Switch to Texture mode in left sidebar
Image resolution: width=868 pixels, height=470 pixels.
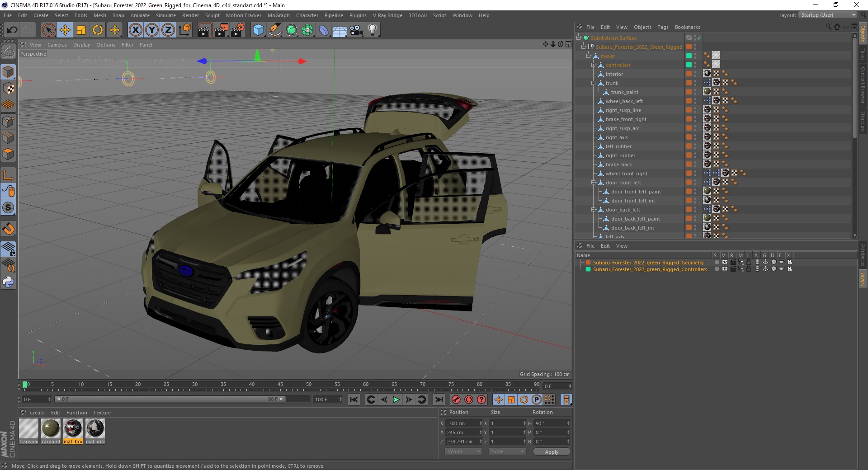click(8, 89)
